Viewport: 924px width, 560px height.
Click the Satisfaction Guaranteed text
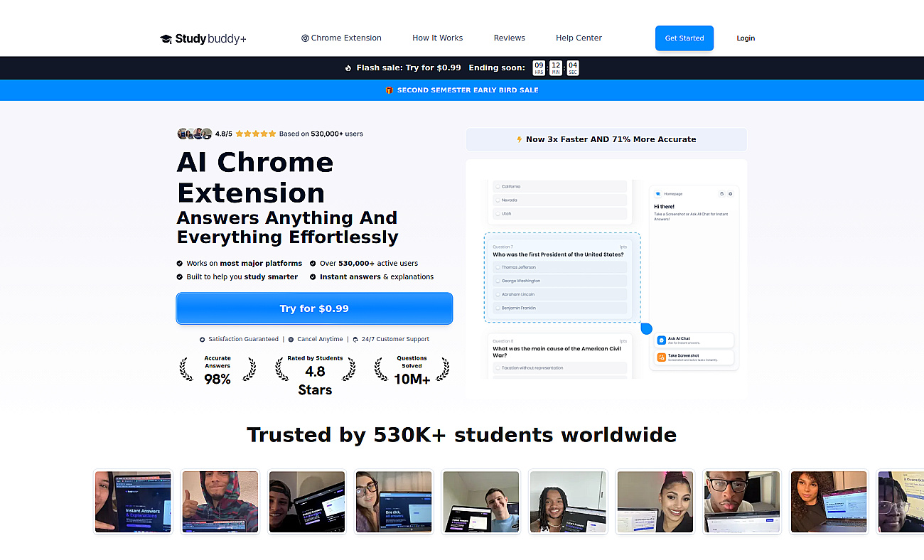click(x=244, y=340)
